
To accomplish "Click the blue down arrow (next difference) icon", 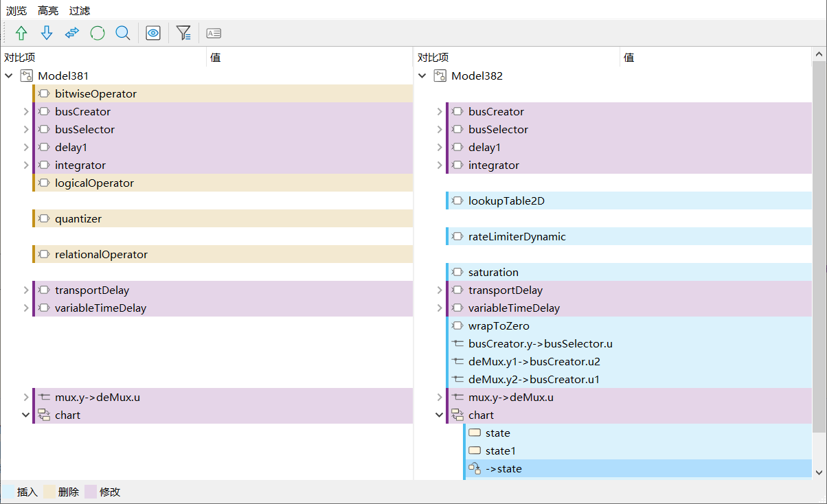I will [x=47, y=33].
